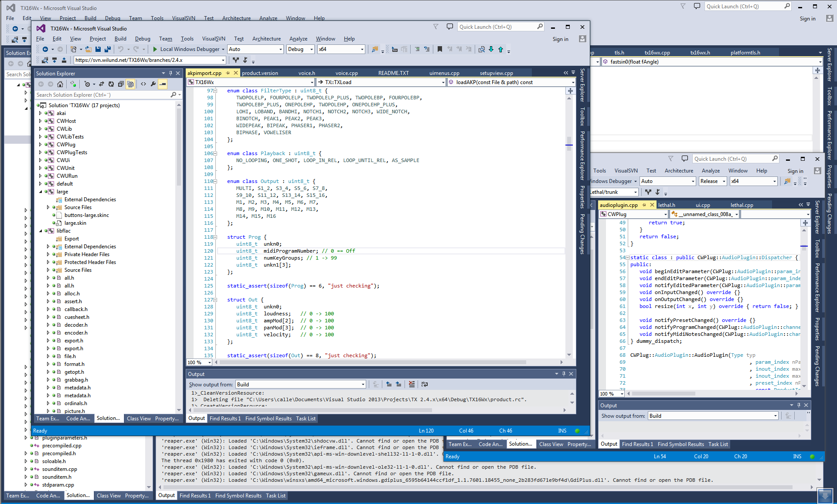Click Task List tab in front window
This screenshot has width=837, height=504.
[x=306, y=419]
